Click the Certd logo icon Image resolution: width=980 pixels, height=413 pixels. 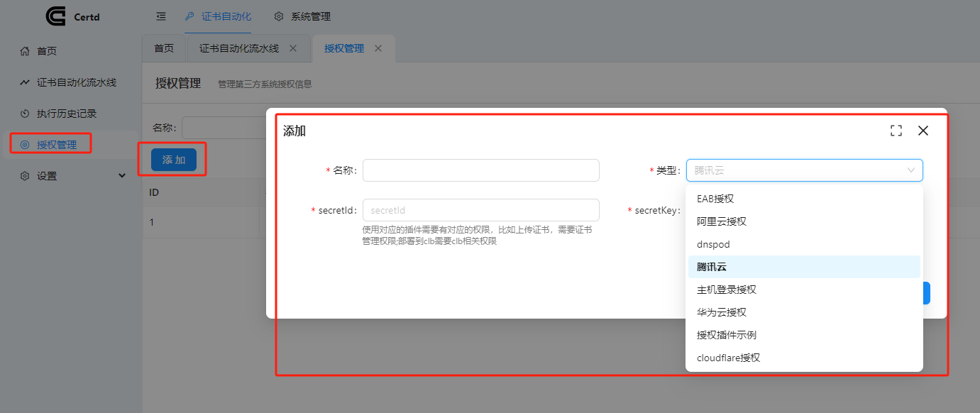coord(56,16)
